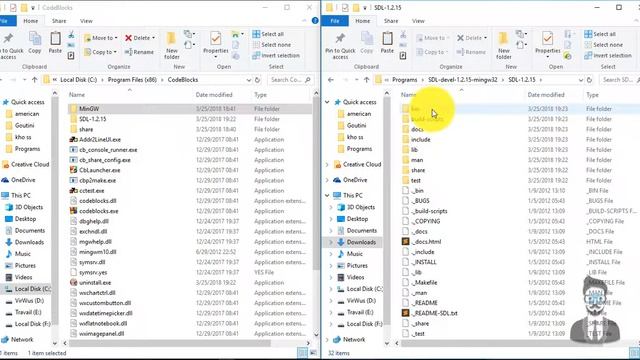Sort by Name column in CodeBlocks window
640x360 pixels.
point(77,95)
